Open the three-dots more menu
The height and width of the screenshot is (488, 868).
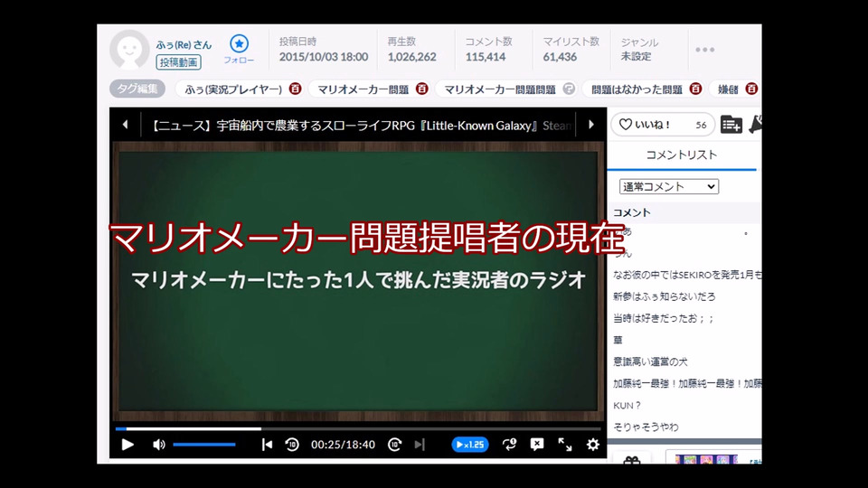pos(704,50)
